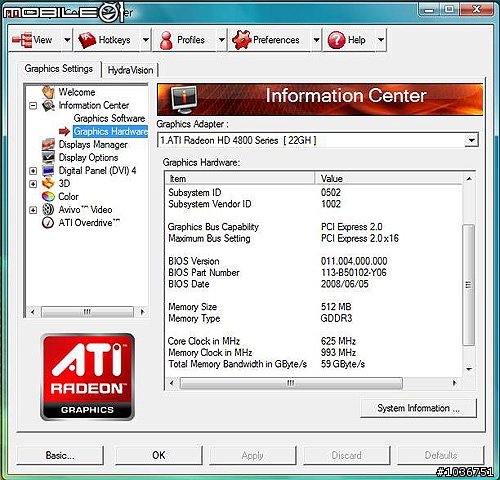Select Displays Manager in the tree

(93, 144)
